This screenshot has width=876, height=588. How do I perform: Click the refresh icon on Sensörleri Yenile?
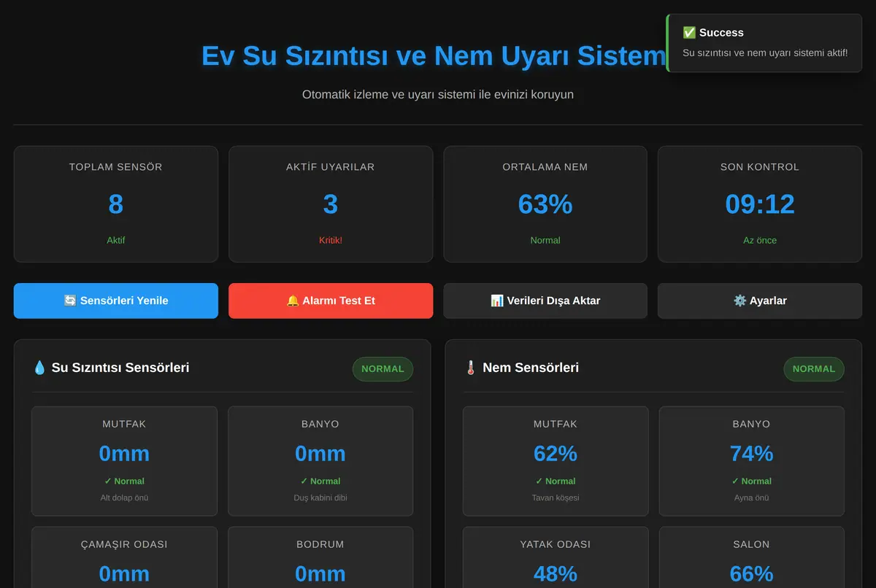point(70,301)
